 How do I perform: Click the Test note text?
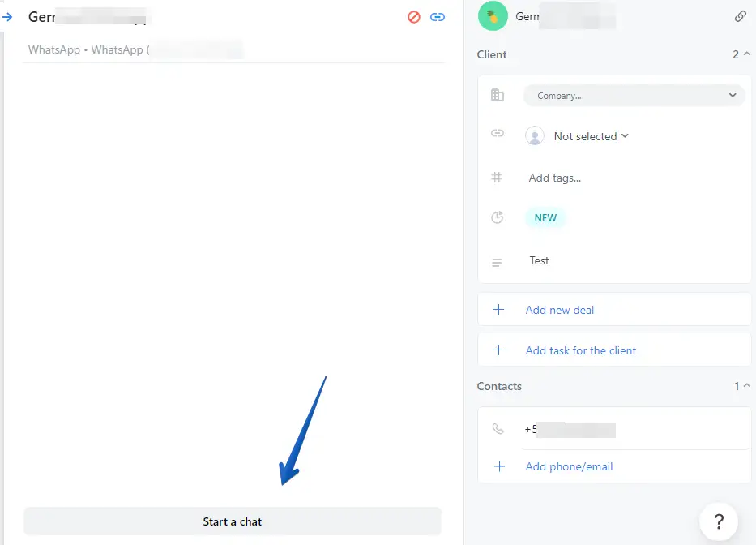tap(539, 260)
